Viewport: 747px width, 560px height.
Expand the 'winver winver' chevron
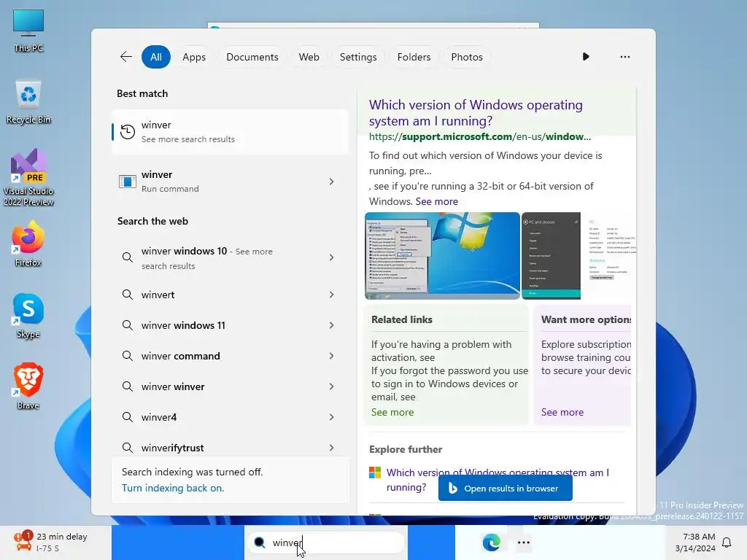(332, 386)
